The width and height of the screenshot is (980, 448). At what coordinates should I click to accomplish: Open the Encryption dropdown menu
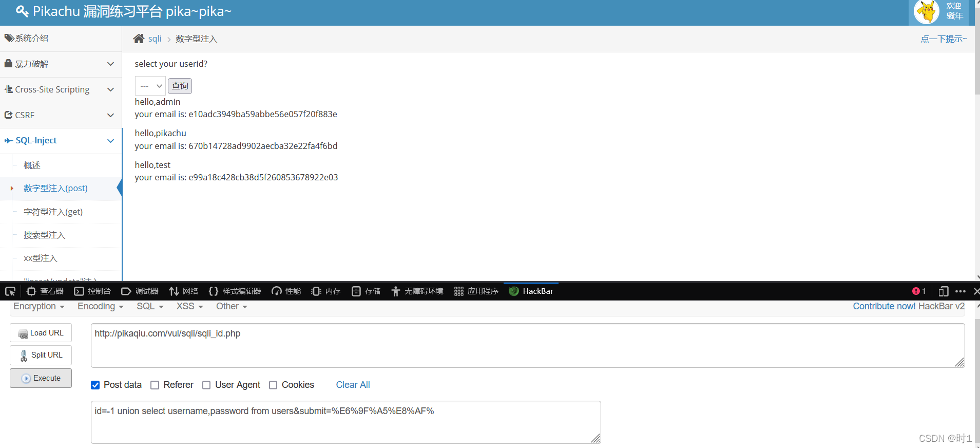click(39, 306)
